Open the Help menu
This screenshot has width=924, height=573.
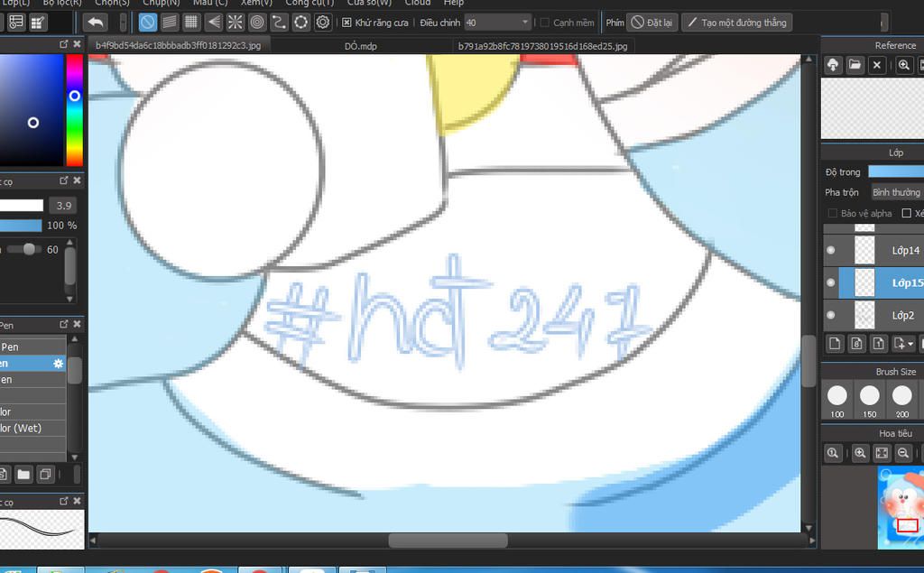point(453,3)
